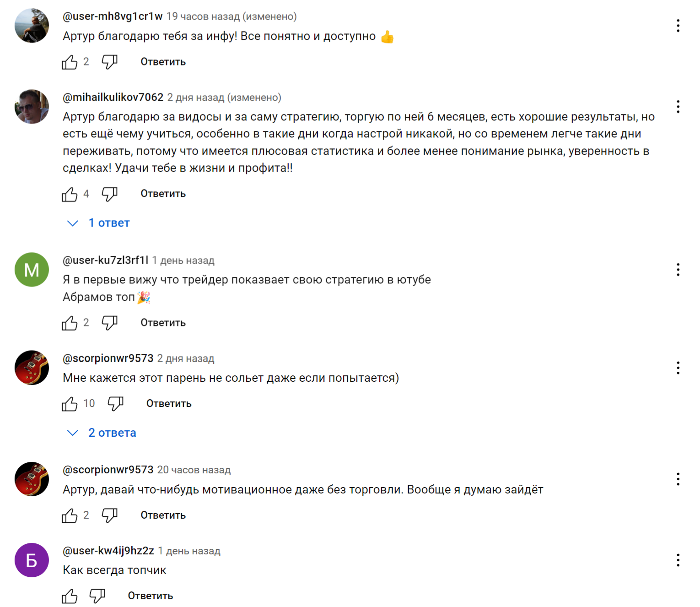Reply to @mihailkulikov7062's comment via "Ответить"
Image resolution: width=700 pixels, height=607 pixels.
[x=163, y=194]
